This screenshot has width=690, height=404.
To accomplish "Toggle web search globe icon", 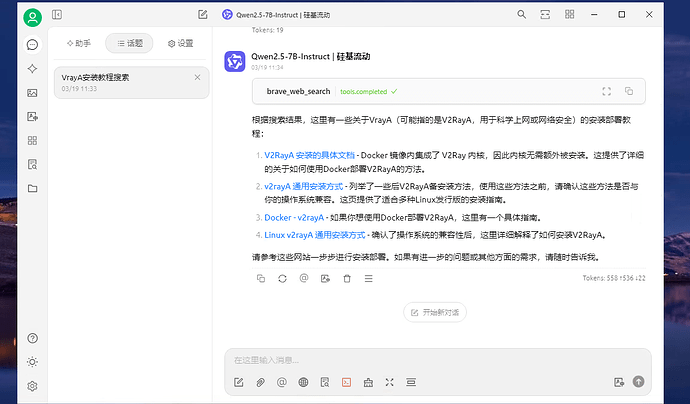I will 303,382.
